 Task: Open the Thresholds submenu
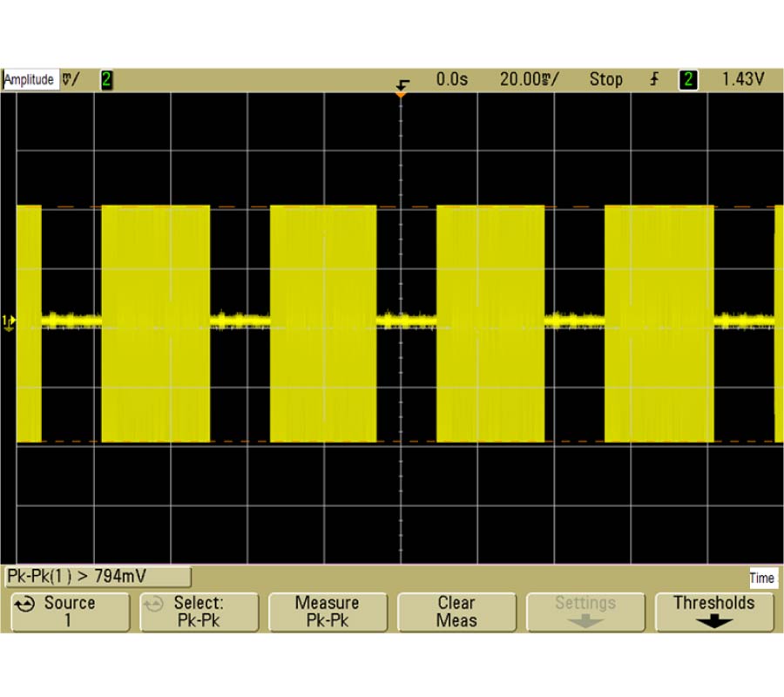click(713, 612)
